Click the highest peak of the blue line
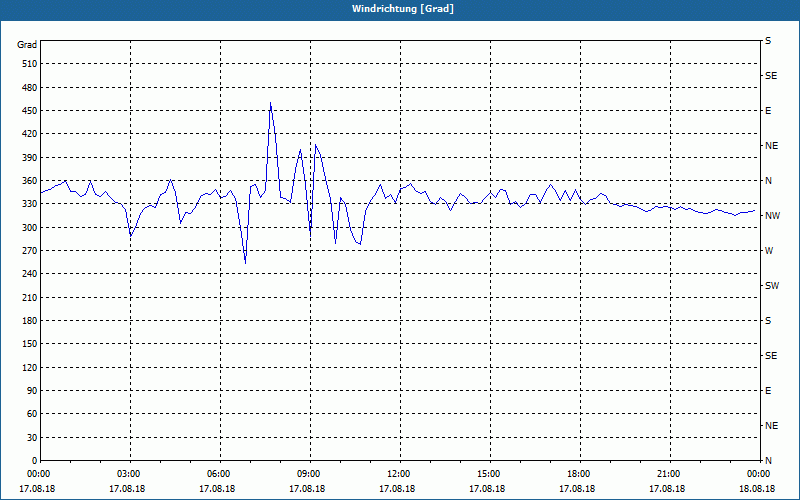800x500 pixels. coord(270,103)
